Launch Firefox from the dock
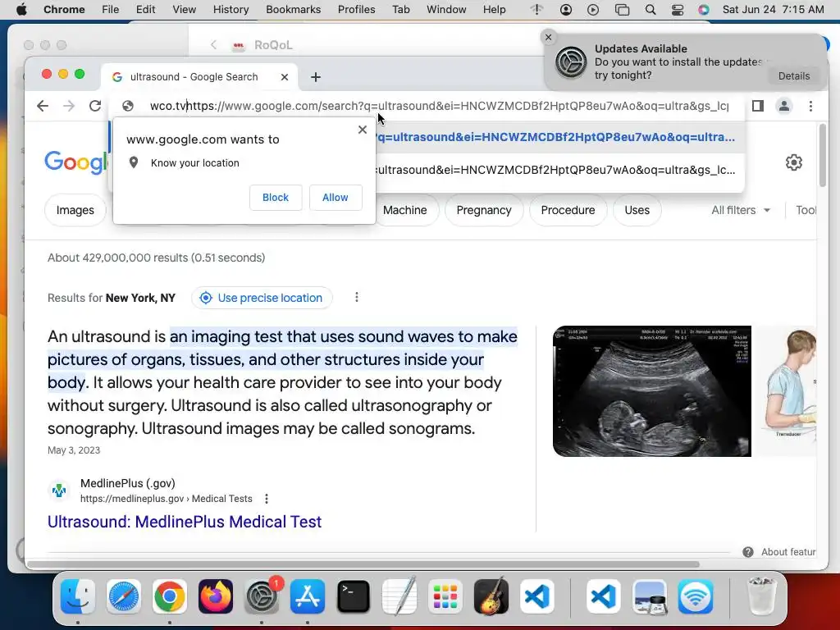 pyautogui.click(x=216, y=596)
